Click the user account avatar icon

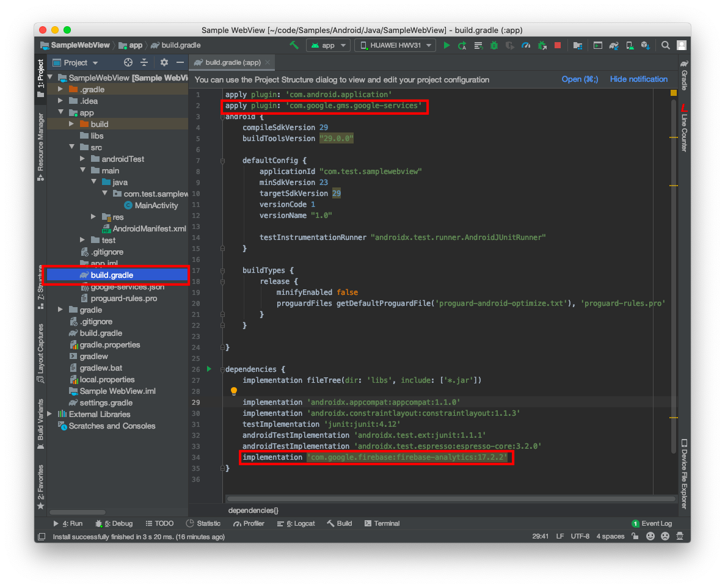pyautogui.click(x=682, y=45)
